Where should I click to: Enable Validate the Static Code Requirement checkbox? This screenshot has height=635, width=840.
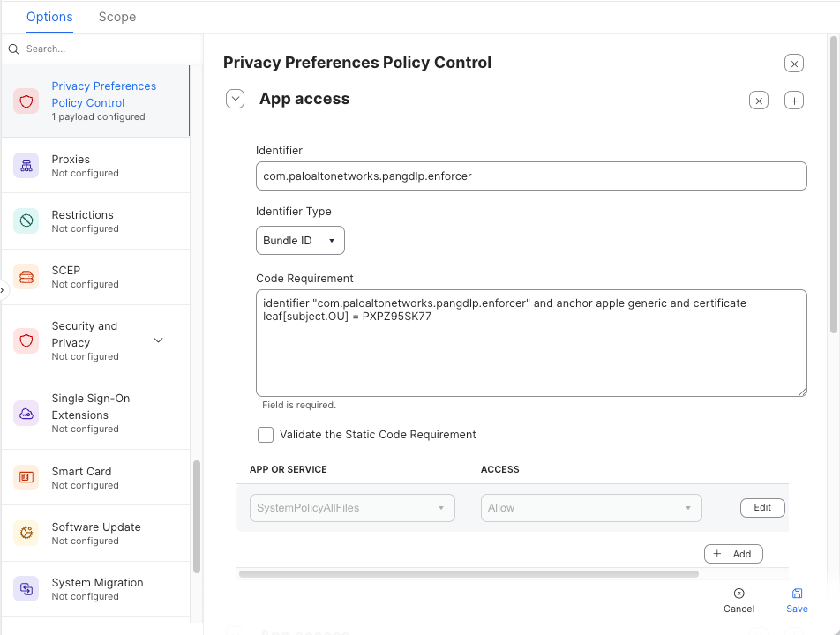click(x=266, y=435)
